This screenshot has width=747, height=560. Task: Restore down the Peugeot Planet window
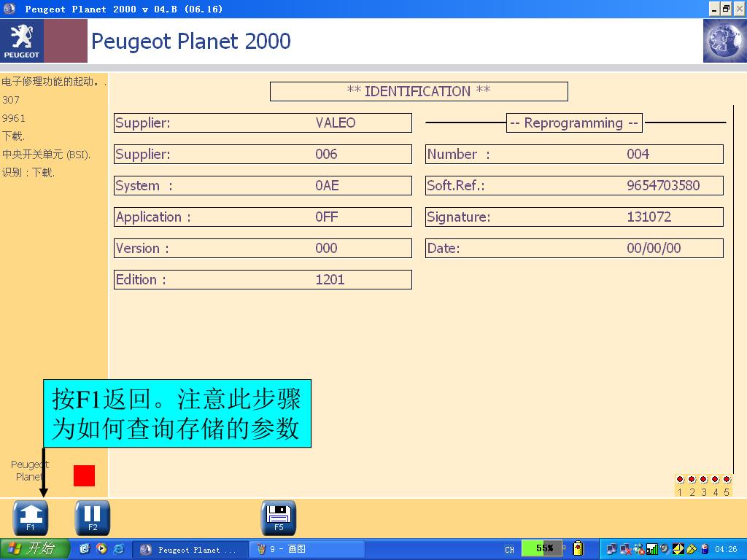click(x=726, y=9)
